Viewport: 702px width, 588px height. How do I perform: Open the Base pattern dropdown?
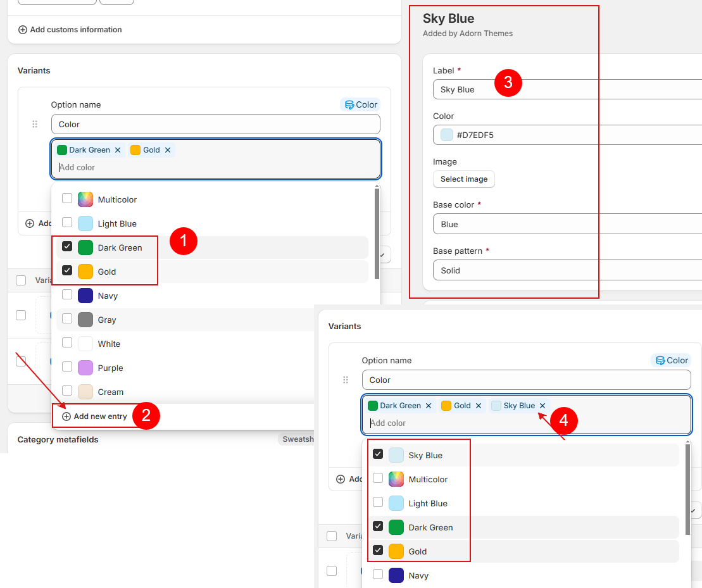pyautogui.click(x=567, y=270)
